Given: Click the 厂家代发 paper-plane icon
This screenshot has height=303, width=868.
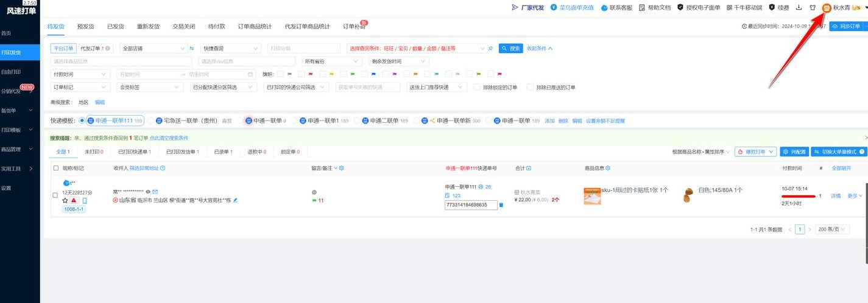Looking at the screenshot, I should click(x=515, y=7).
